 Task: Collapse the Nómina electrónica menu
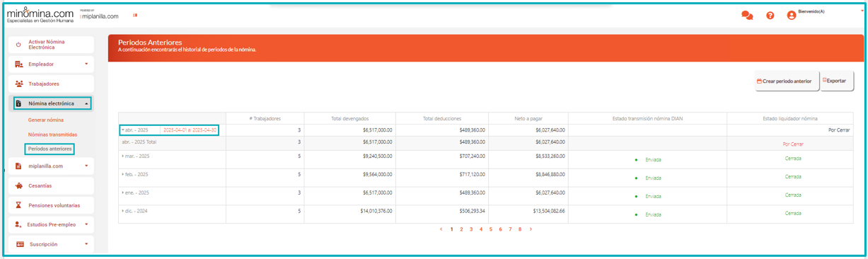(86, 103)
